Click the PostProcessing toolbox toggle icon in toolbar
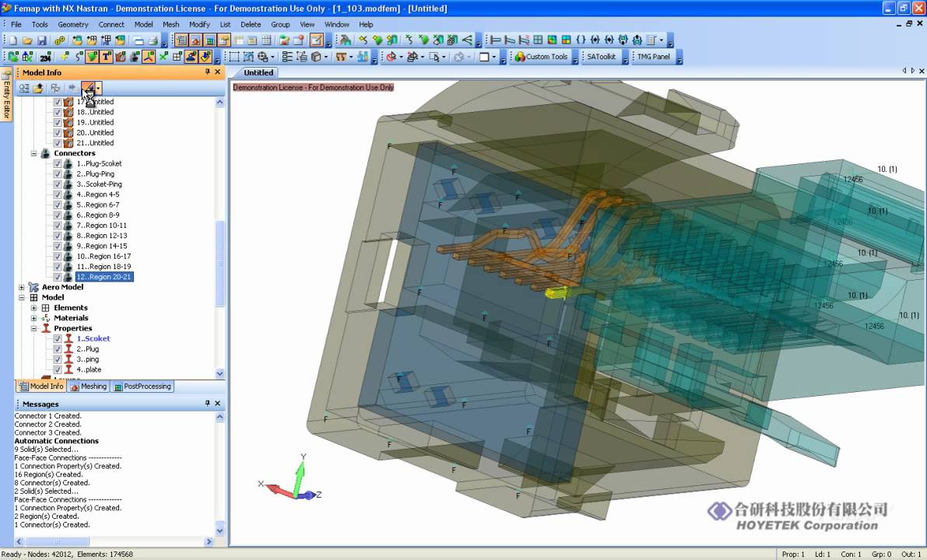Image resolution: width=927 pixels, height=560 pixels. click(x=210, y=40)
